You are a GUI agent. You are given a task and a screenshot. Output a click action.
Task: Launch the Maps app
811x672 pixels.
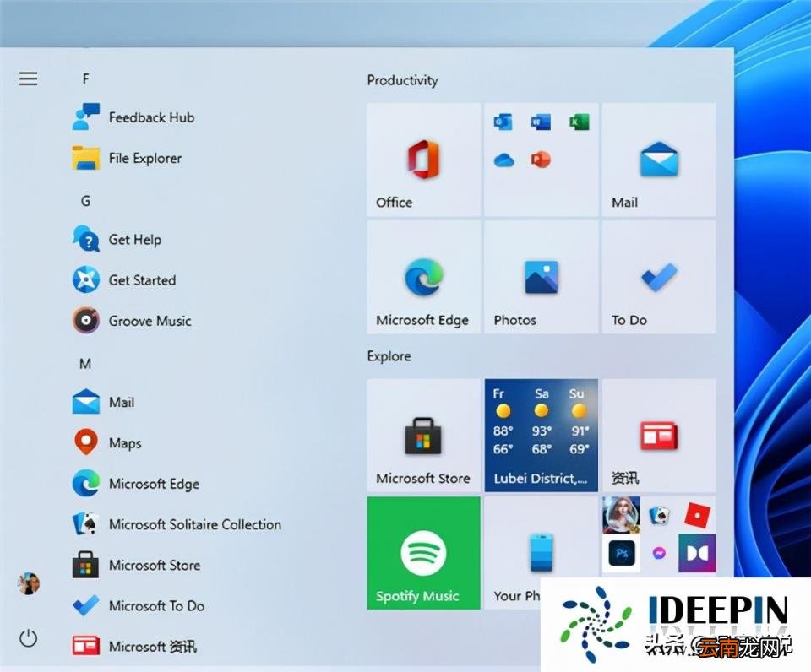tap(106, 443)
